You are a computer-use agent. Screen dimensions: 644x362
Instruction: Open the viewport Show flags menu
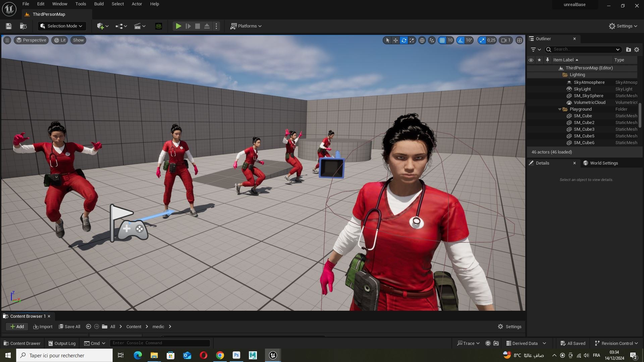point(78,40)
